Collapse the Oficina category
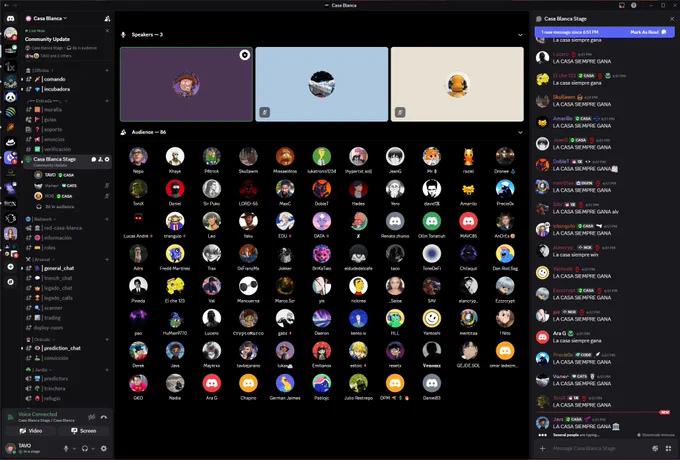 (40, 70)
